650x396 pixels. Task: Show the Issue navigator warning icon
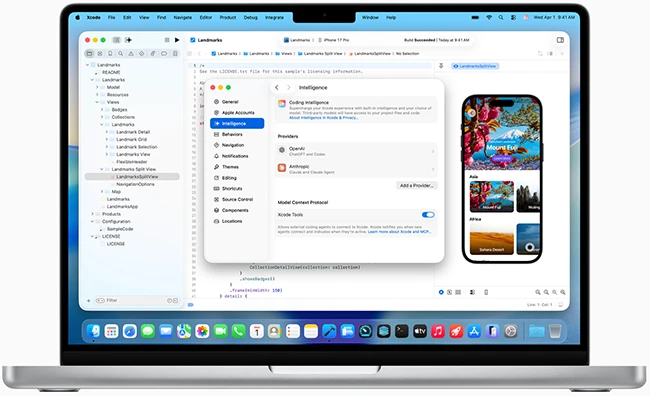(131, 53)
